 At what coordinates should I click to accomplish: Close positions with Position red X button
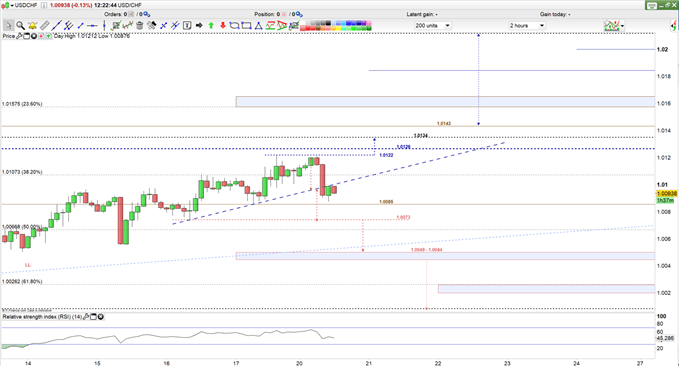tap(284, 14)
